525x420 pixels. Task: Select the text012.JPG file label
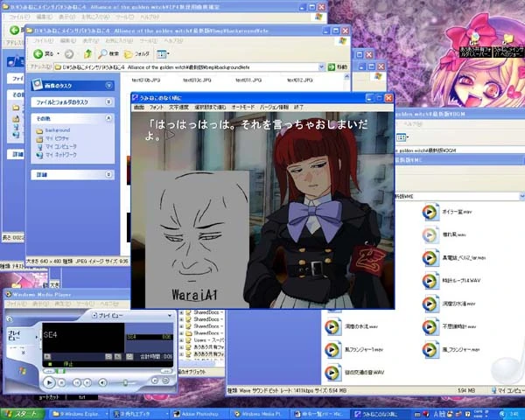point(299,80)
